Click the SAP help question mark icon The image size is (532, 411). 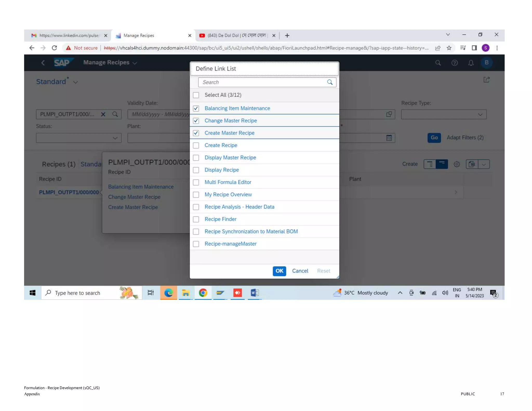pos(454,63)
